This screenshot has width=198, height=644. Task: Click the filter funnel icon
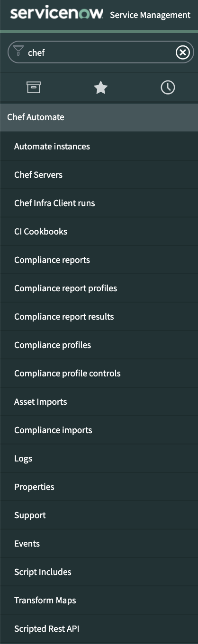pyautogui.click(x=18, y=51)
